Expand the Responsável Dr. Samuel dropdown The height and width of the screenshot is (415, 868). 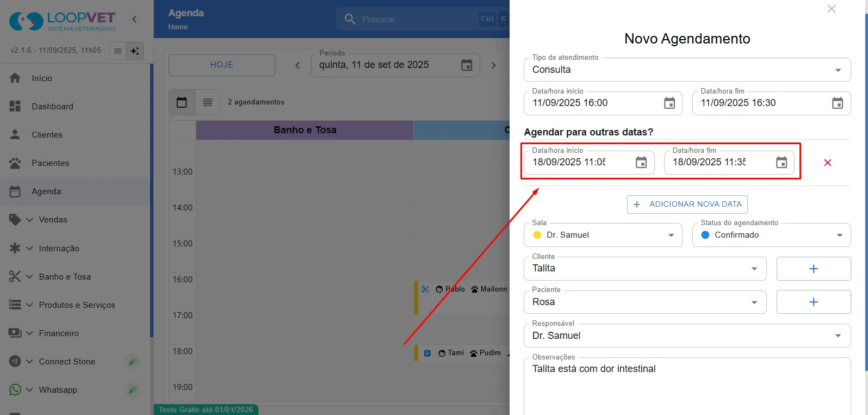pyautogui.click(x=687, y=336)
